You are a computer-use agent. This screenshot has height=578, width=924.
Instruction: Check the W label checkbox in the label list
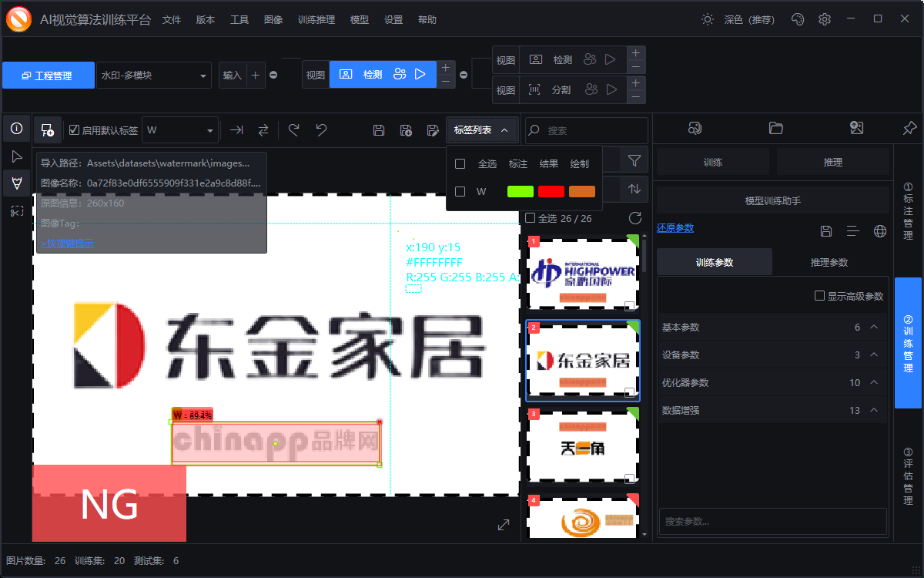(460, 191)
